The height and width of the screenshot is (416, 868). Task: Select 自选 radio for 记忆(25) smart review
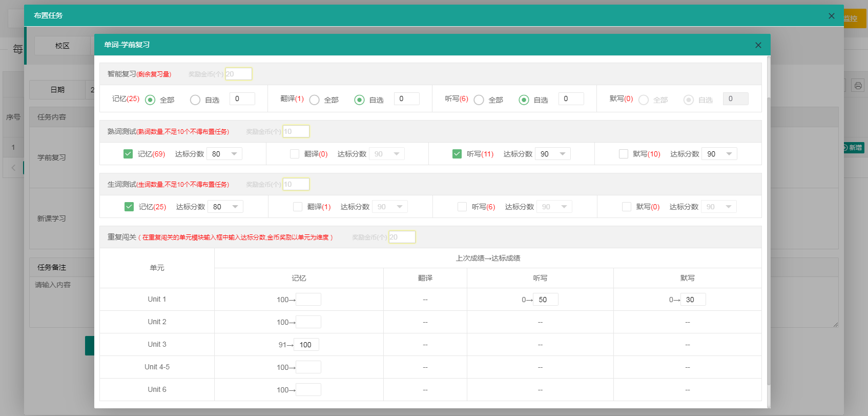pos(195,100)
